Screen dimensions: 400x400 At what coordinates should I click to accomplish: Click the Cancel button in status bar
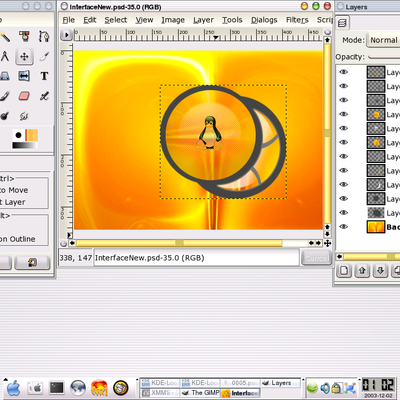(x=316, y=258)
